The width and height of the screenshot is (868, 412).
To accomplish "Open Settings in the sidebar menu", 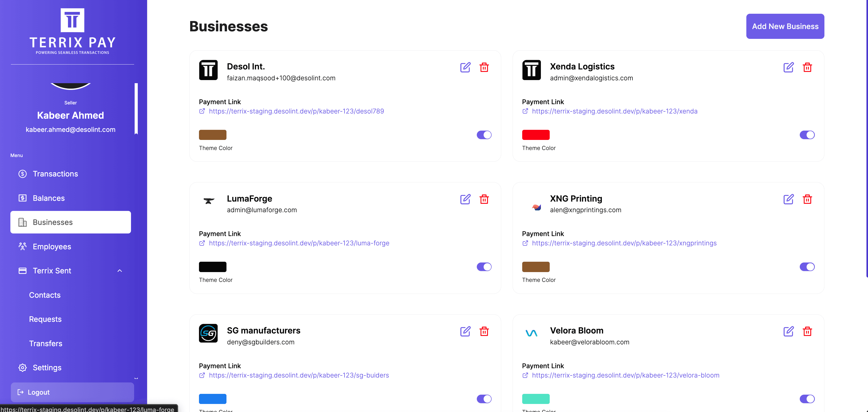I will click(70, 368).
